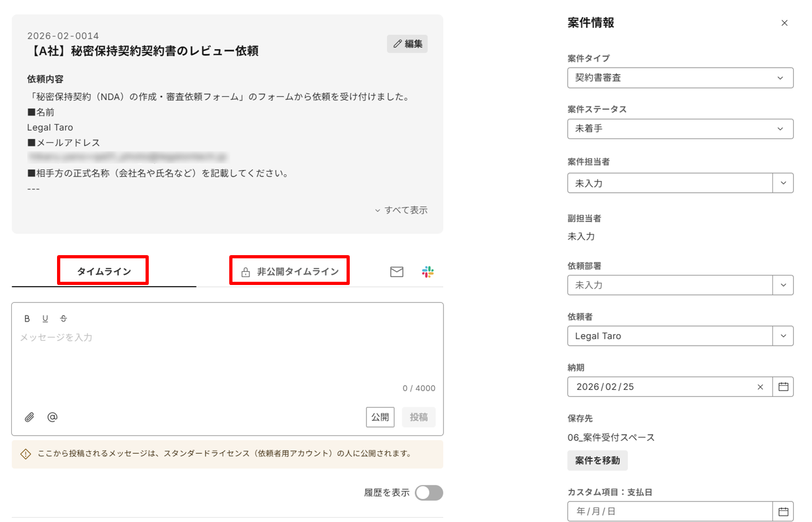The width and height of the screenshot is (812, 522).
Task: Open the 案件タイプ dropdown
Action: [680, 78]
